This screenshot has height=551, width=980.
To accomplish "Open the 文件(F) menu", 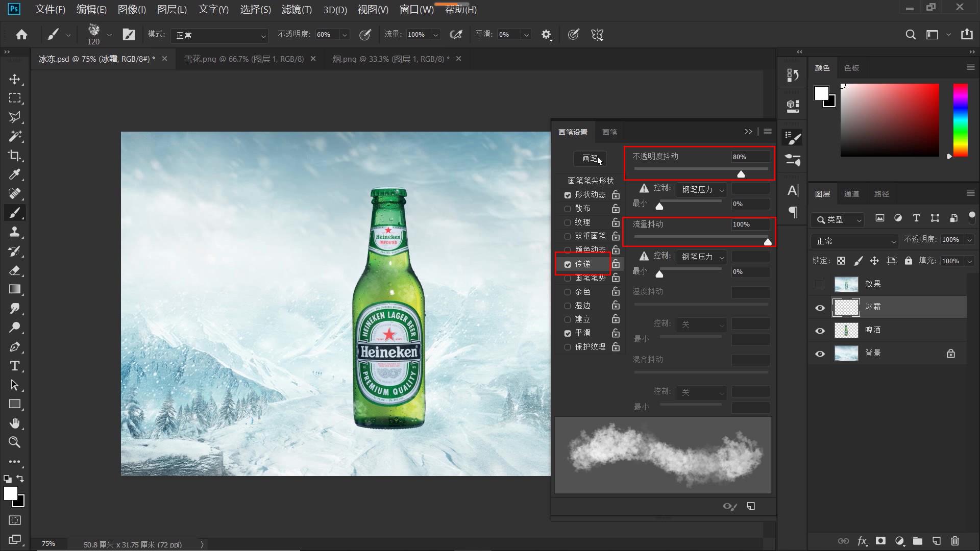I will 50,9.
